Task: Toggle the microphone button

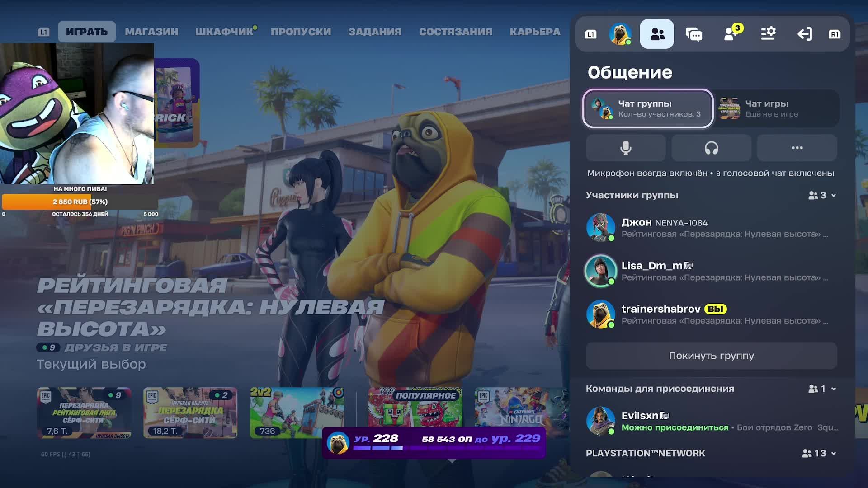Action: click(x=626, y=148)
